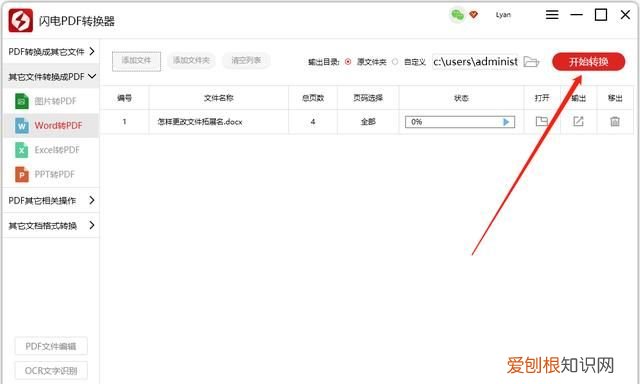Image resolution: width=640 pixels, height=384 pixels.
Task: Close the converter window
Action: tap(625, 15)
